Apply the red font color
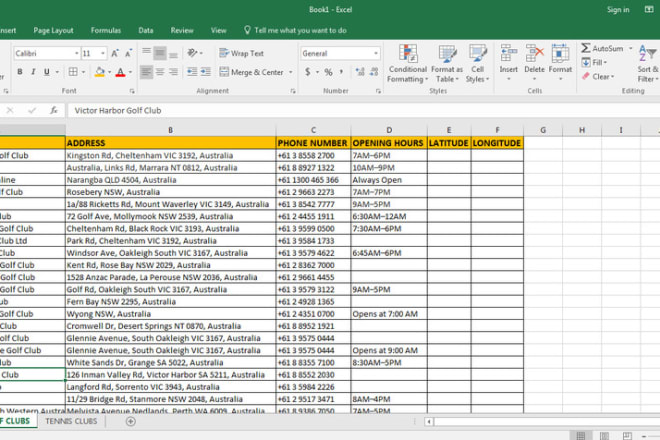Screen dimensions: 660x440 pos(120,72)
